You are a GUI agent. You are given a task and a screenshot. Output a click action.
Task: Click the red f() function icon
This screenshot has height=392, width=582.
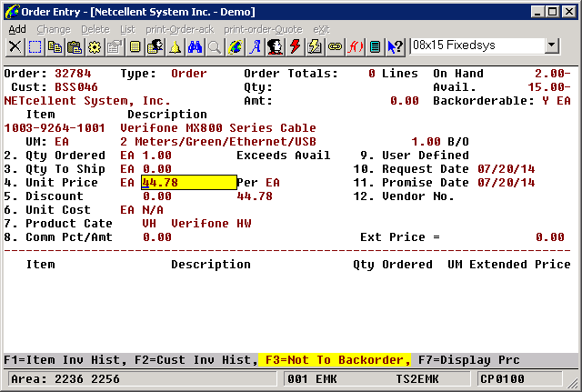pos(355,46)
